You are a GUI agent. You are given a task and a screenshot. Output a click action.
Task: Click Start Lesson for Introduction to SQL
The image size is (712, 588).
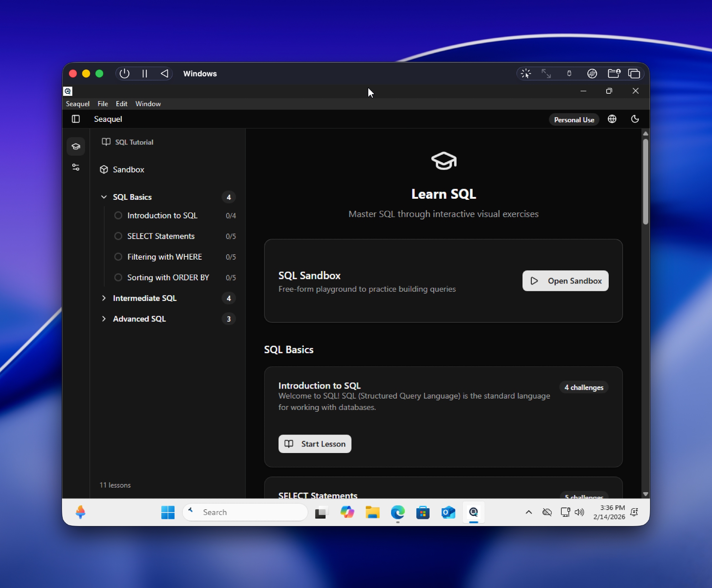(x=315, y=444)
